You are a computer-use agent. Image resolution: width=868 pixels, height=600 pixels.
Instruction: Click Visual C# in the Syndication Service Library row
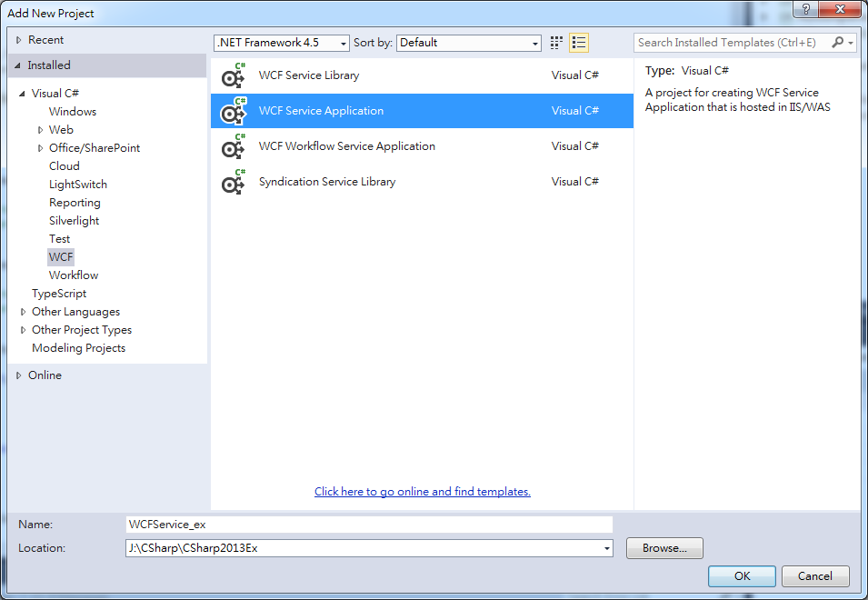point(575,182)
